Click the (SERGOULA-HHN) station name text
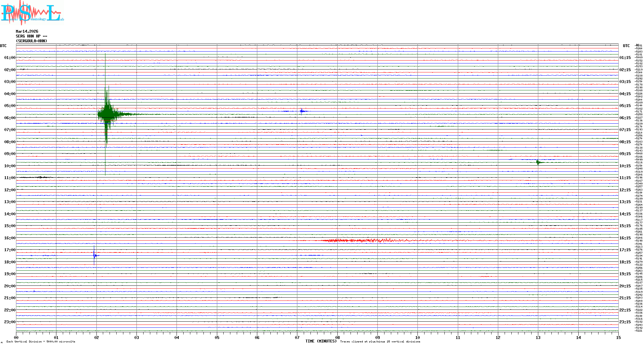This screenshot has width=644, height=346. click(31, 41)
